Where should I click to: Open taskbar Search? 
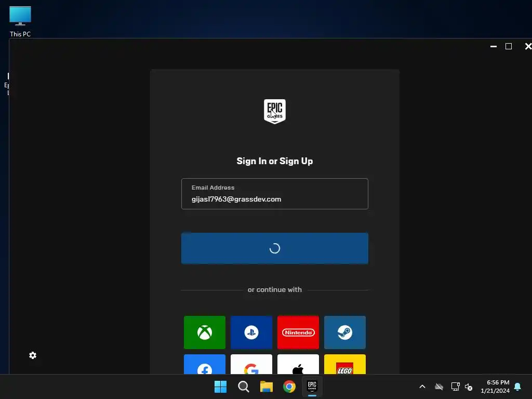(244, 387)
